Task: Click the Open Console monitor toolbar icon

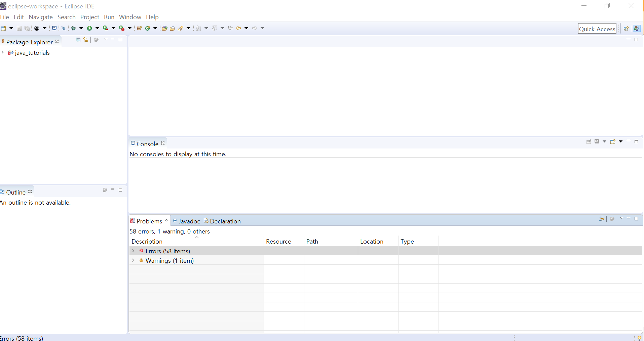Action: pos(54,28)
